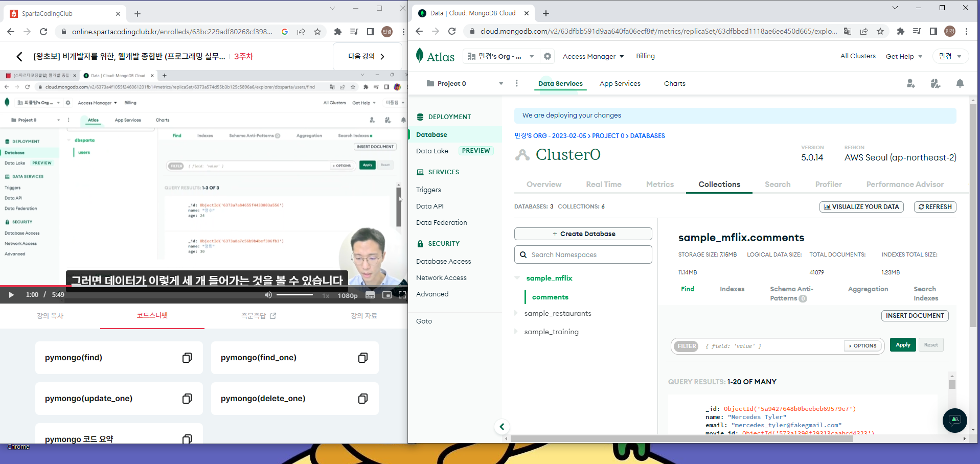Click the document filter query field
Screen dimensions: 980x464
(772, 346)
